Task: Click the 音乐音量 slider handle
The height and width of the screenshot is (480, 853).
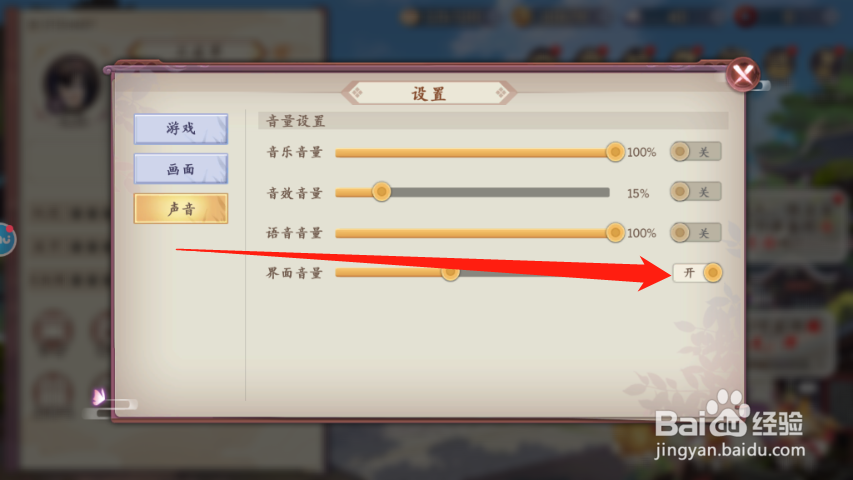Action: pyautogui.click(x=615, y=152)
